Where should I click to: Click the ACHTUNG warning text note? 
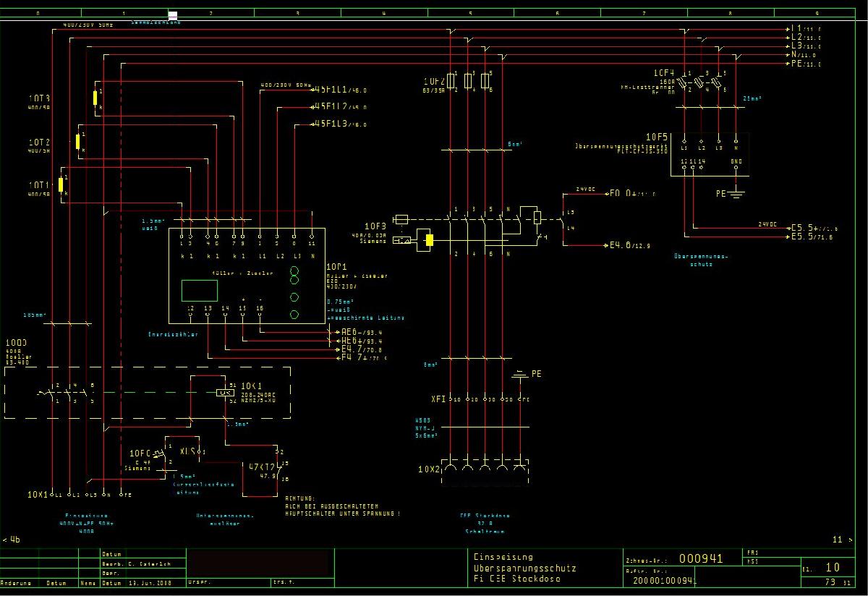342,506
